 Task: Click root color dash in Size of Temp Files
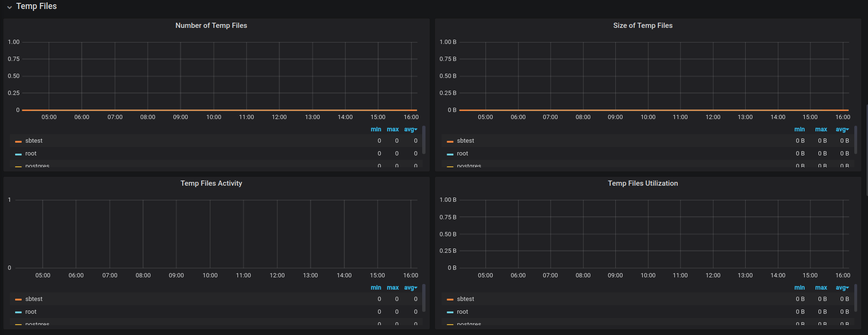(x=450, y=154)
